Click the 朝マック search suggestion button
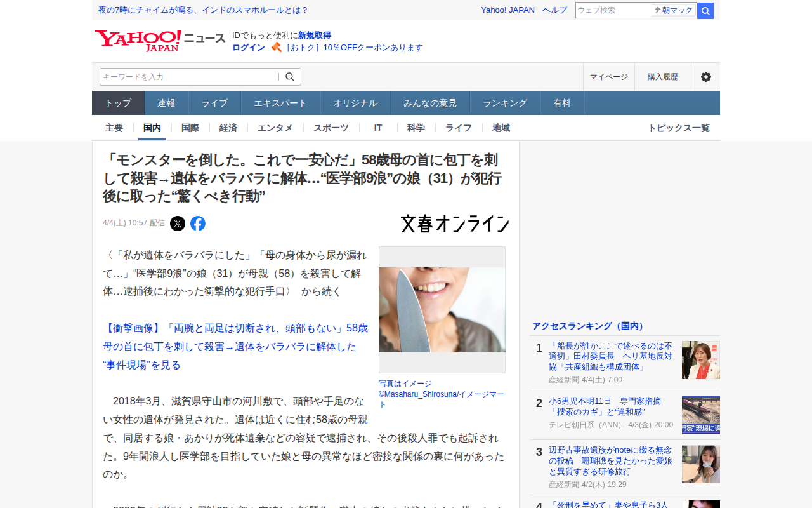The image size is (812, 508). (674, 10)
